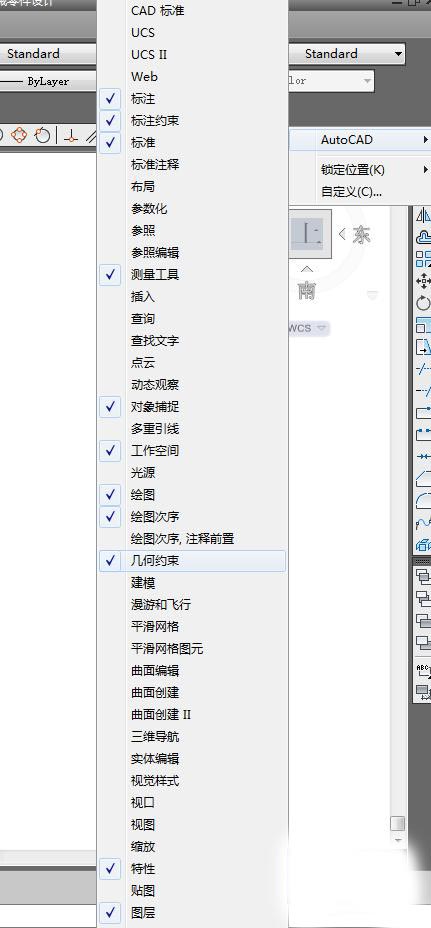
Task: Uncheck the 几何约束 toolbar entry
Action: 192,560
